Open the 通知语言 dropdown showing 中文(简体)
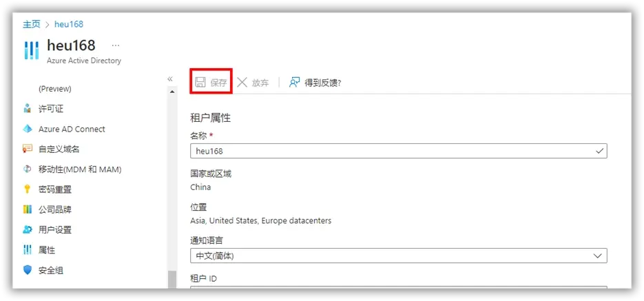 tap(399, 256)
